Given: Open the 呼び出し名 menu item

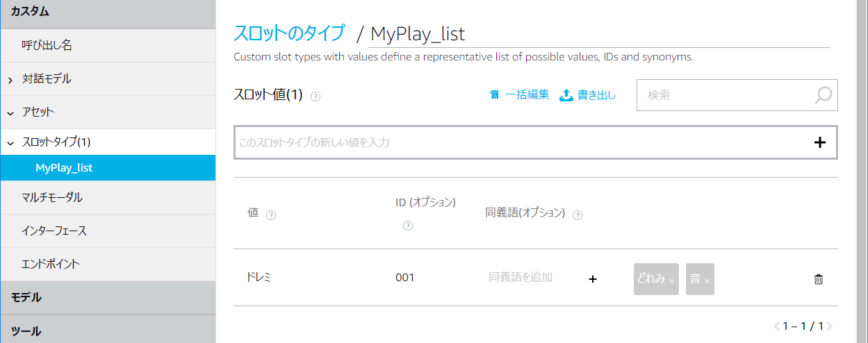Looking at the screenshot, I should point(47,46).
